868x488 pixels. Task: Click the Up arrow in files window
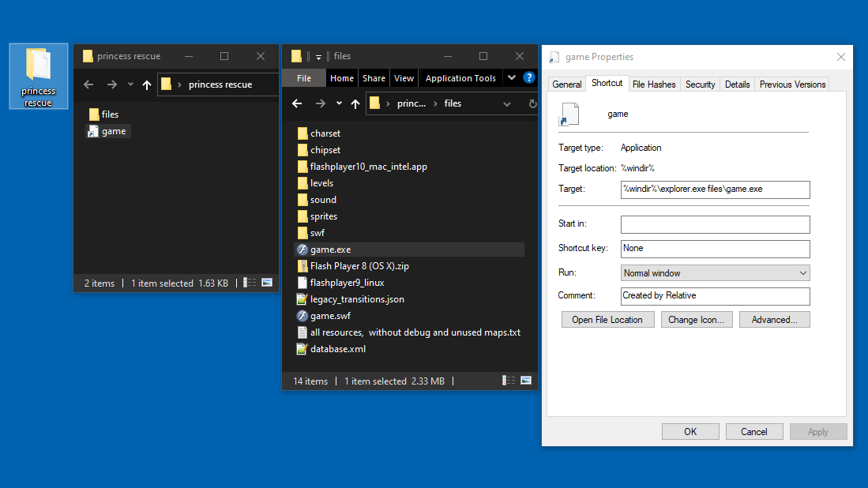pos(355,103)
